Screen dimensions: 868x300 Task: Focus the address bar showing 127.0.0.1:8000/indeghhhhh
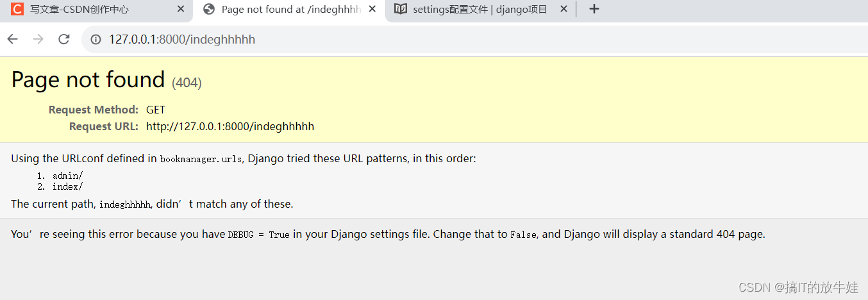click(x=474, y=40)
